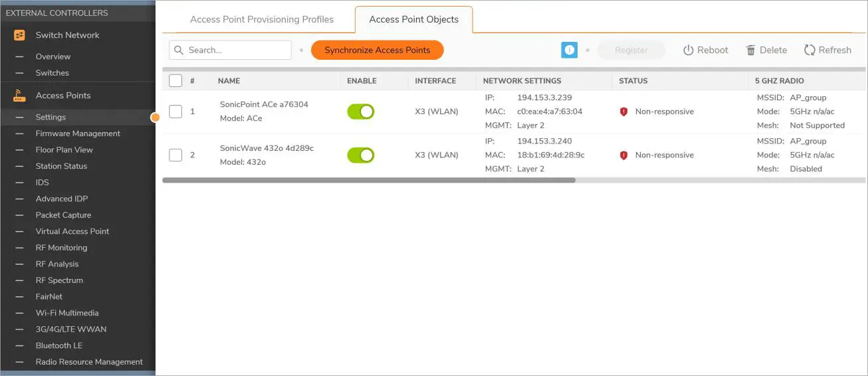Open RF Analysis page
The width and height of the screenshot is (868, 376).
click(x=57, y=264)
